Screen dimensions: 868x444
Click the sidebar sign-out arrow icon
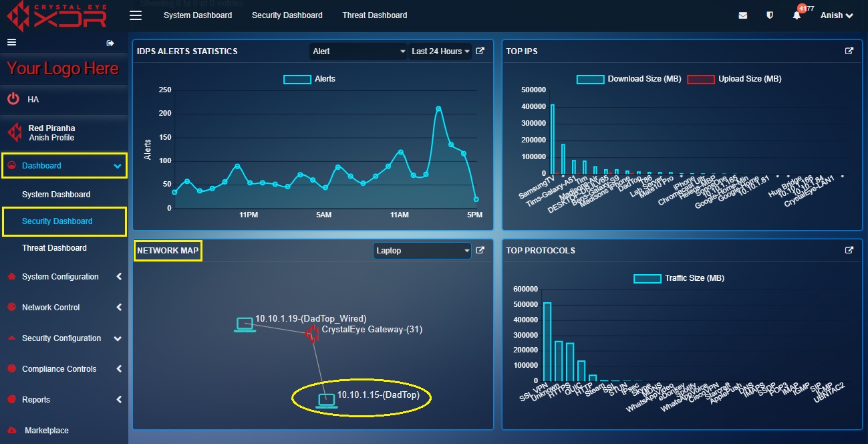tap(111, 43)
